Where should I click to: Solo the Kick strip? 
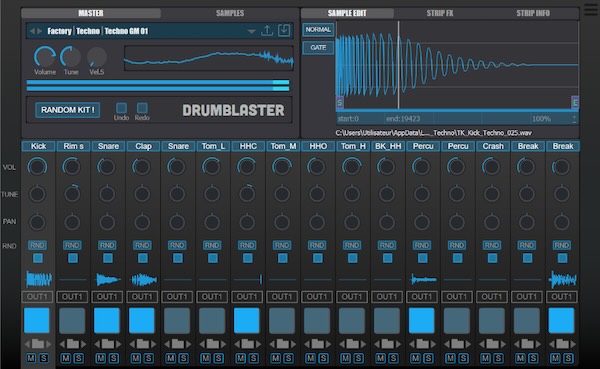click(44, 358)
